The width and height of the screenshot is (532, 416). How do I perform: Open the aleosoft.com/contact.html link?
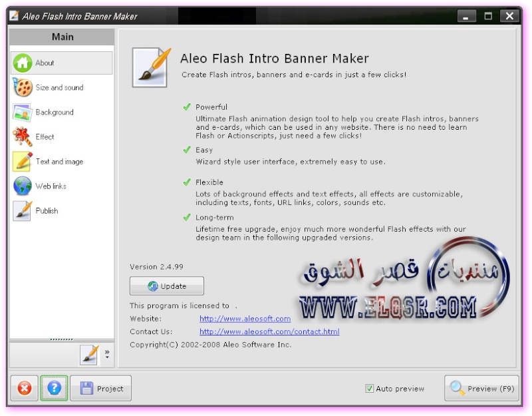(x=269, y=331)
